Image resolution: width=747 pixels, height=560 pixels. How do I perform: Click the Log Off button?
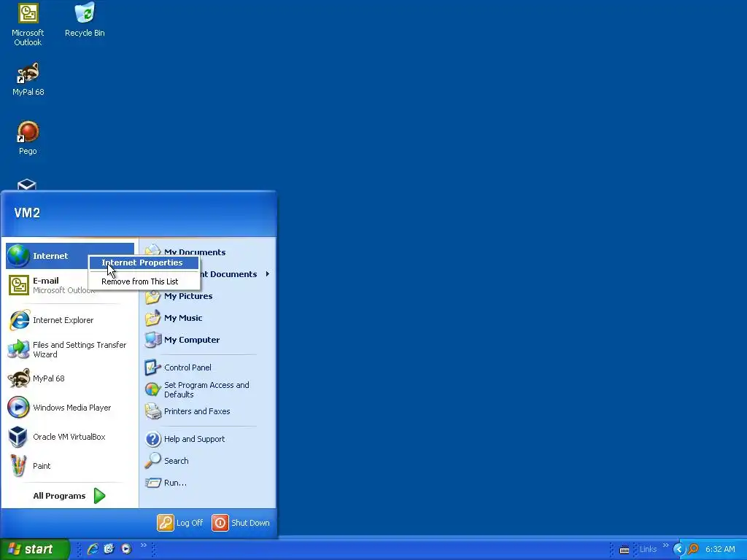tap(180, 523)
